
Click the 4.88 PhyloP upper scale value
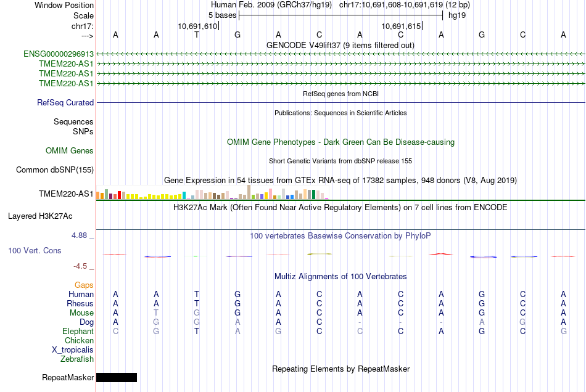click(79, 235)
